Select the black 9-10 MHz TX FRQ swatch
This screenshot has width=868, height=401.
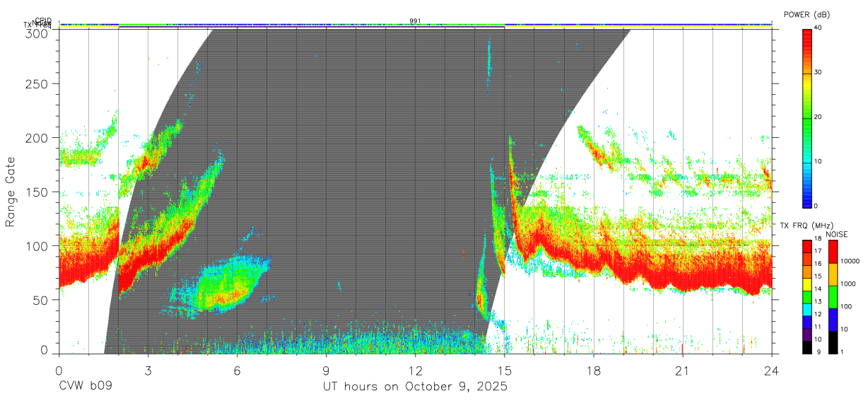807,347
